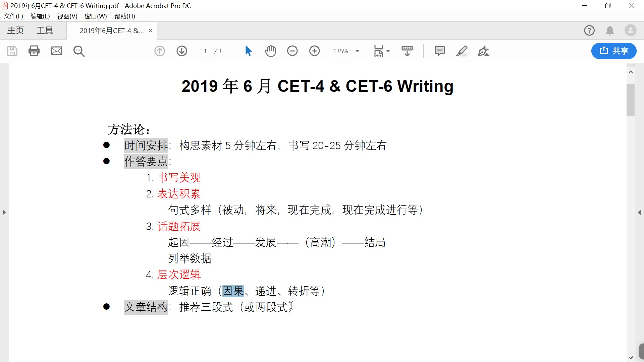Image resolution: width=644 pixels, height=362 pixels.
Task: Activate the Hand pan tool
Action: [270, 51]
